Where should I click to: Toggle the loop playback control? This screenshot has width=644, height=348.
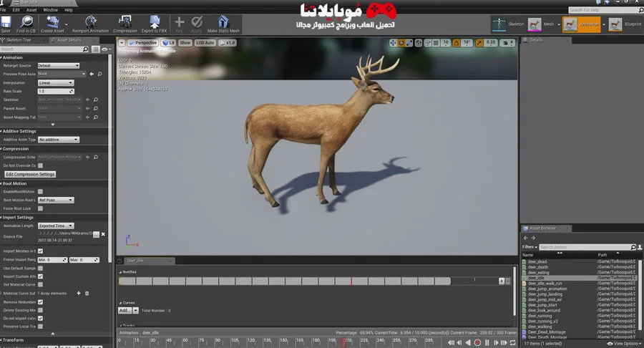(512, 342)
